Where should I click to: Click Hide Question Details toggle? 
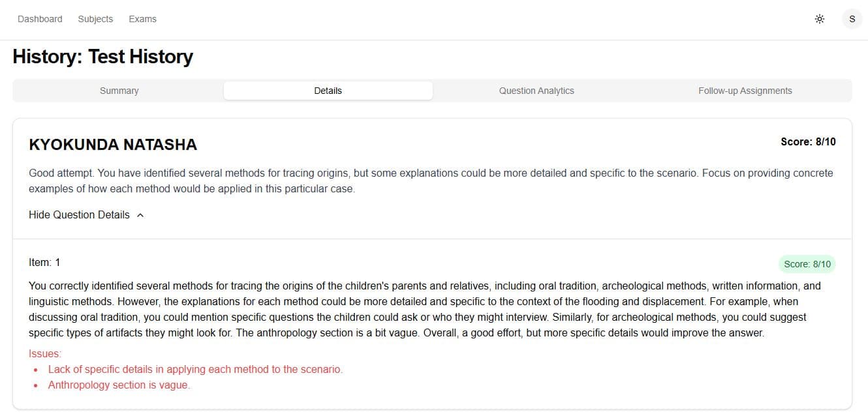[x=86, y=214]
